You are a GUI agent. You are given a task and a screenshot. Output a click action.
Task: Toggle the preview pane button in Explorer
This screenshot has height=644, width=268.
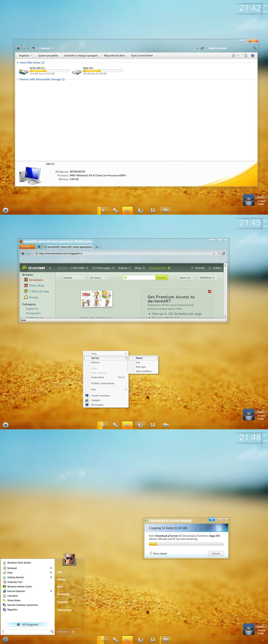click(245, 56)
